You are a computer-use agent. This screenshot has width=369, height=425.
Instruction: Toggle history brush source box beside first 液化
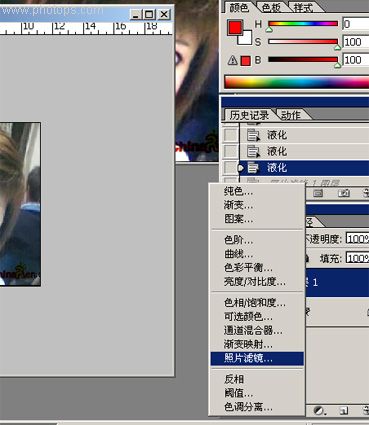pyautogui.click(x=230, y=135)
